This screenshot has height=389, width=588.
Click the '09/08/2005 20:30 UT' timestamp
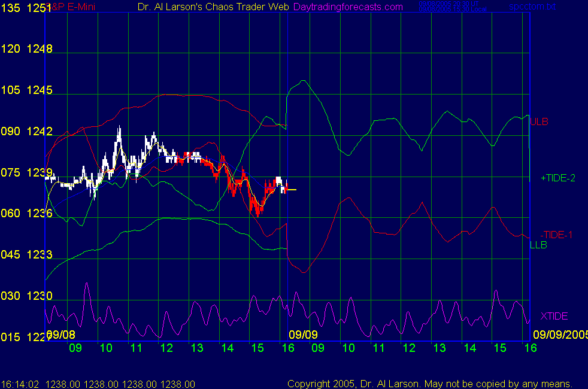pyautogui.click(x=449, y=4)
